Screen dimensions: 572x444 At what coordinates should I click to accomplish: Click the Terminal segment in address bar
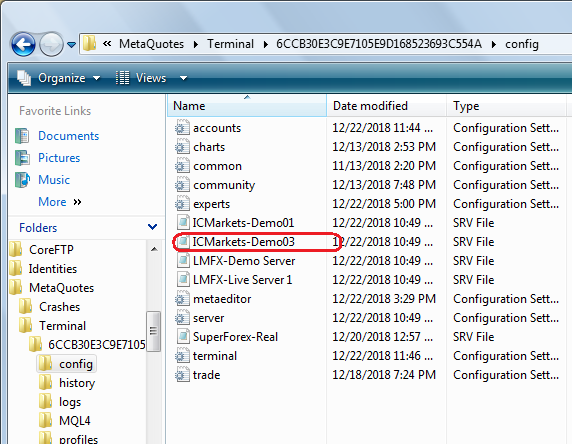pos(231,44)
